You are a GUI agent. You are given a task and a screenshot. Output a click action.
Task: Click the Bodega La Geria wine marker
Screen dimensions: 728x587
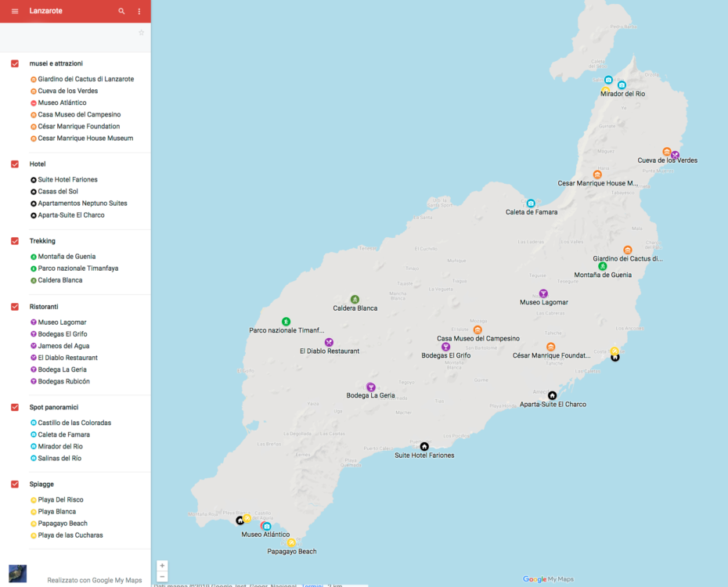coord(370,387)
